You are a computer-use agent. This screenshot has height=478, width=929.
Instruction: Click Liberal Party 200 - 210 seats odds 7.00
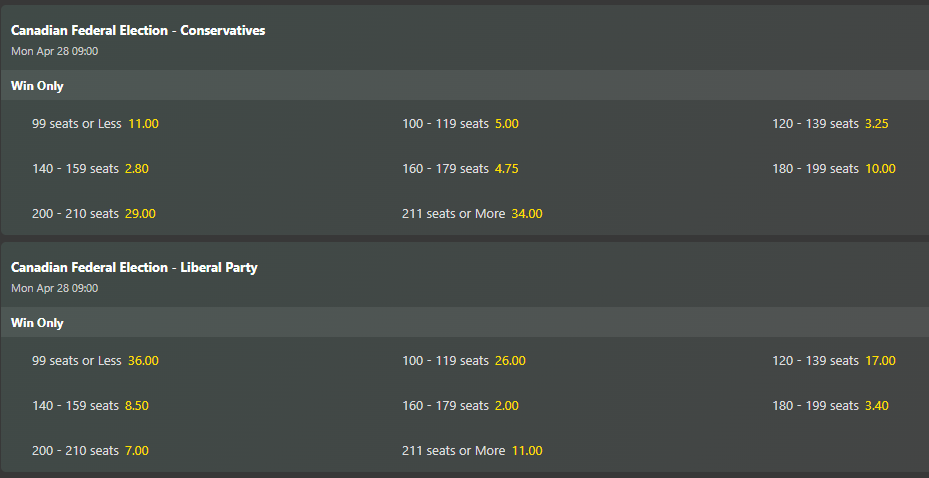coord(136,451)
